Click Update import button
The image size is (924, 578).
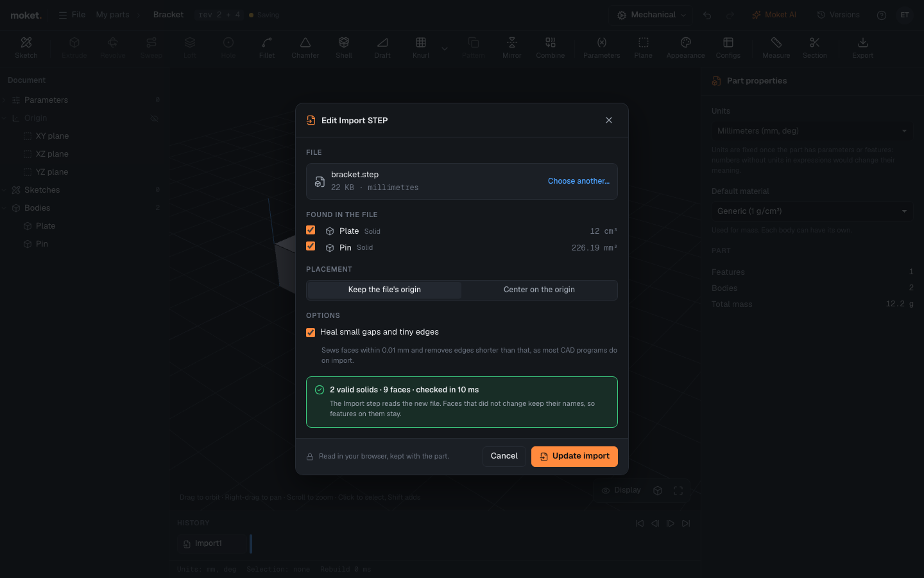point(574,457)
